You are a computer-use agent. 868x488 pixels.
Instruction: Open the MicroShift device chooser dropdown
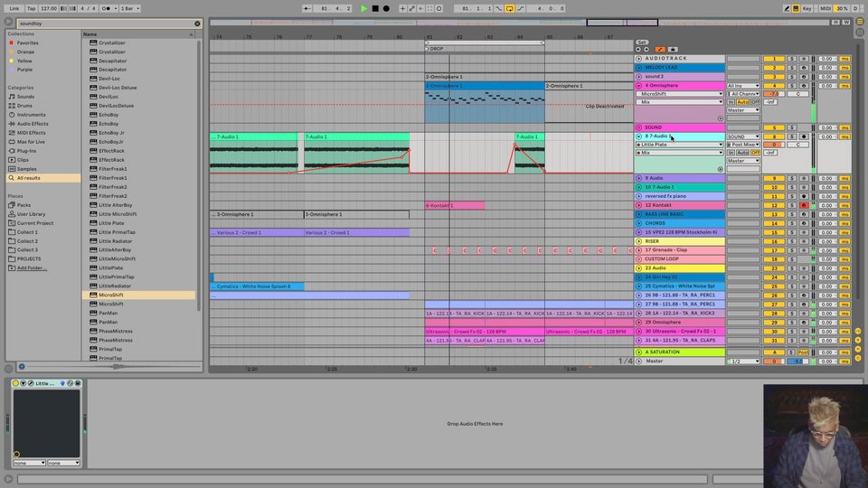tap(679, 94)
